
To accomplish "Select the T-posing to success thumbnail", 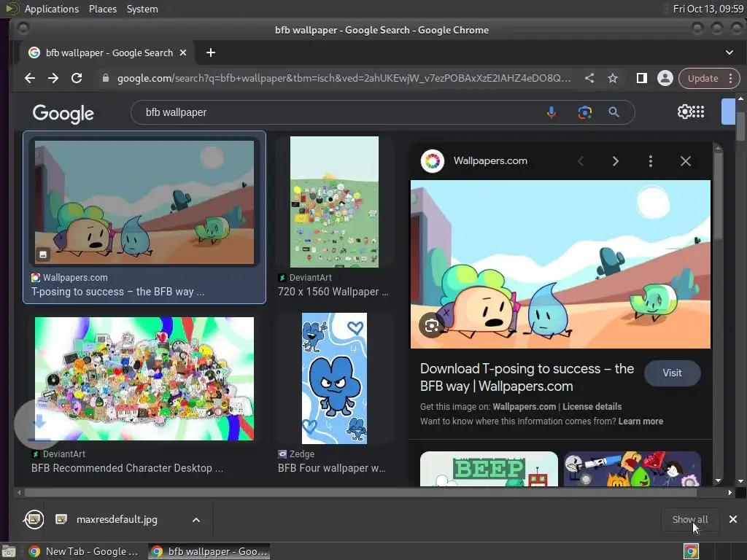I will (x=144, y=203).
